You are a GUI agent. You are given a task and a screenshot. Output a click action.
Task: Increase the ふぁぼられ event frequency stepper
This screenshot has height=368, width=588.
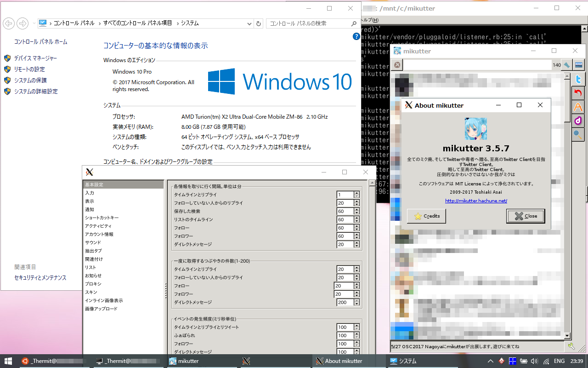tap(357, 334)
